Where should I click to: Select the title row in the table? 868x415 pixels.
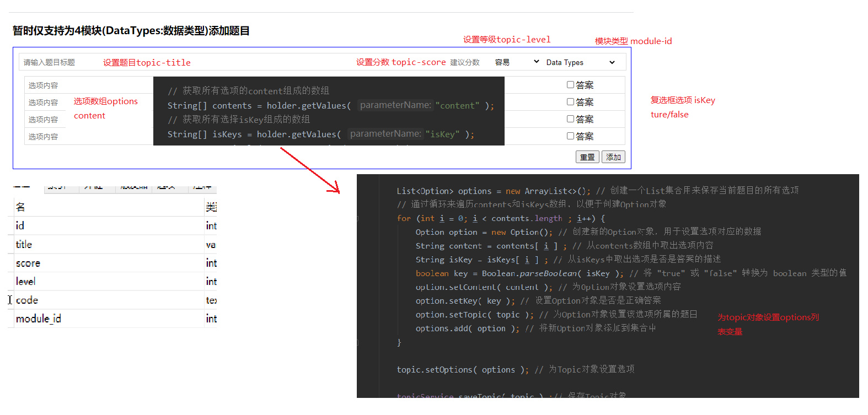(115, 244)
